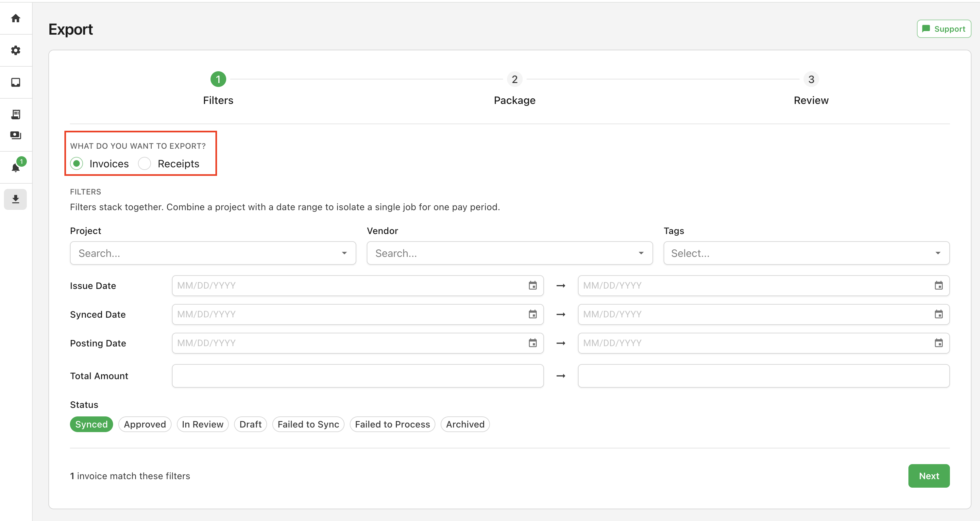980x521 pixels.
Task: Toggle the Approved status chip
Action: (x=145, y=424)
